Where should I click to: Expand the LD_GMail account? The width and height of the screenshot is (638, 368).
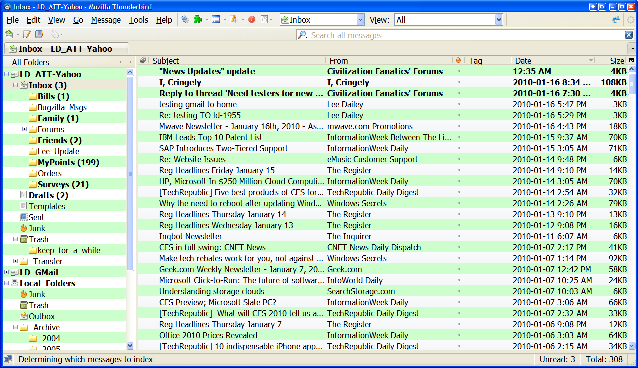[x=6, y=272]
